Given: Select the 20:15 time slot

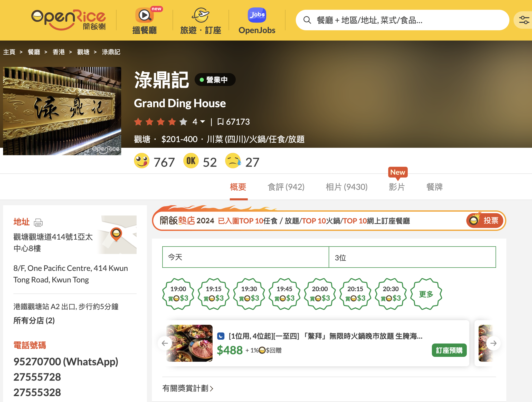Looking at the screenshot, I should point(355,294).
